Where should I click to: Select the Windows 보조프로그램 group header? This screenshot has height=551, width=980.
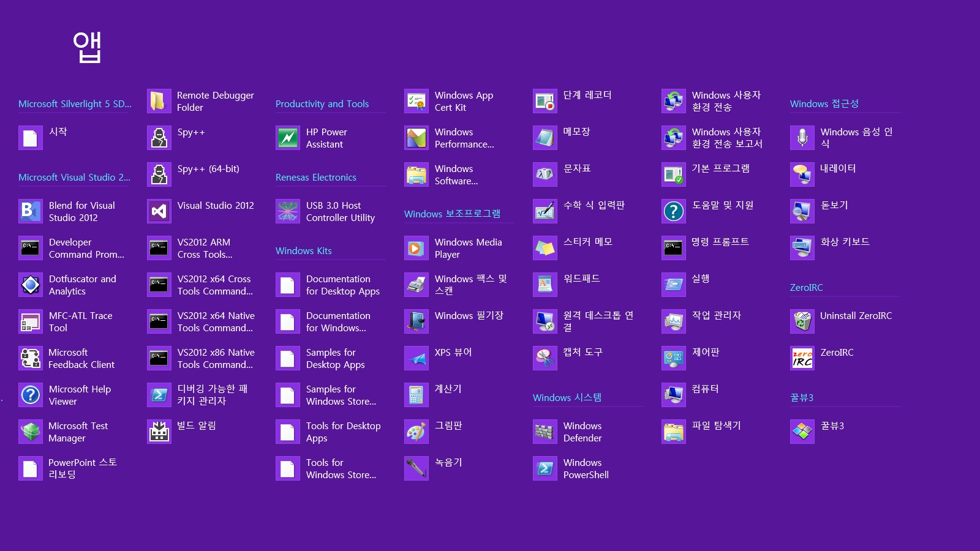pyautogui.click(x=452, y=214)
